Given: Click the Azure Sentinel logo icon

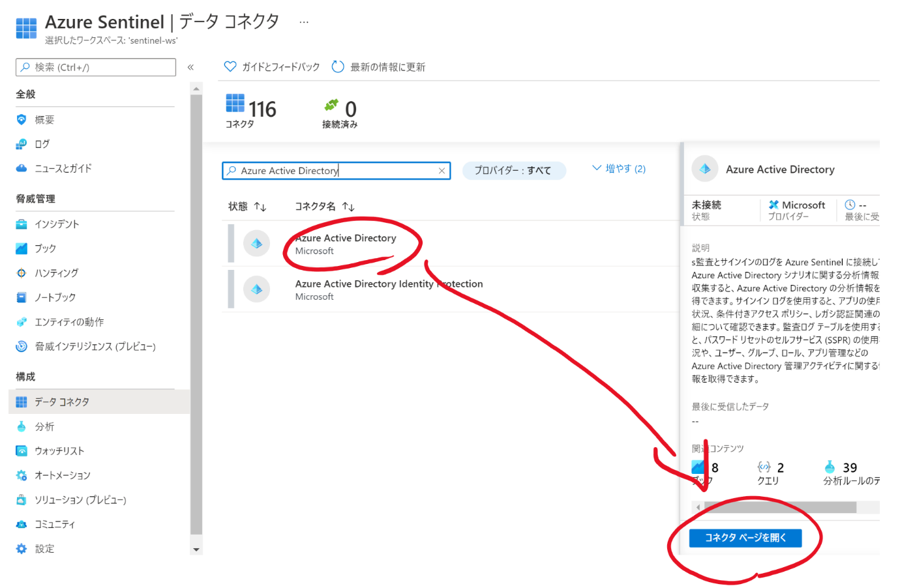Looking at the screenshot, I should [26, 28].
